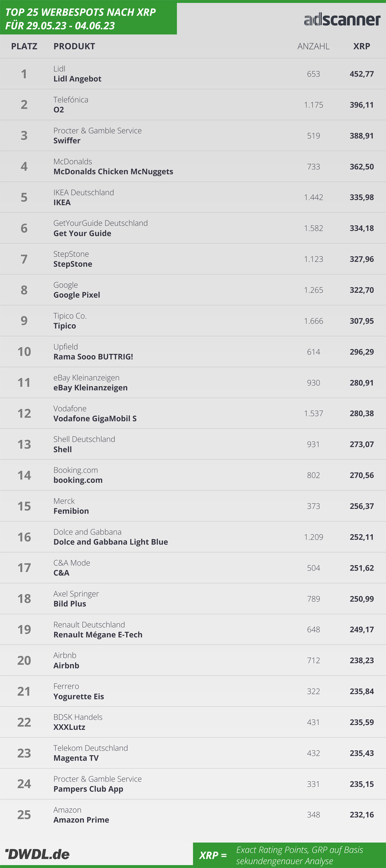Choose the Get Your Guide entry
This screenshot has width=386, height=868.
coord(193,228)
